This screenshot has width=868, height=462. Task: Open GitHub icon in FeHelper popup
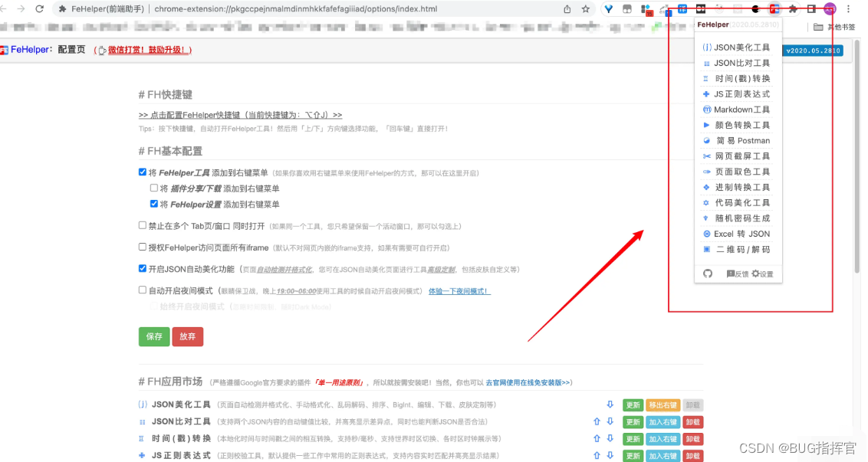[708, 274]
